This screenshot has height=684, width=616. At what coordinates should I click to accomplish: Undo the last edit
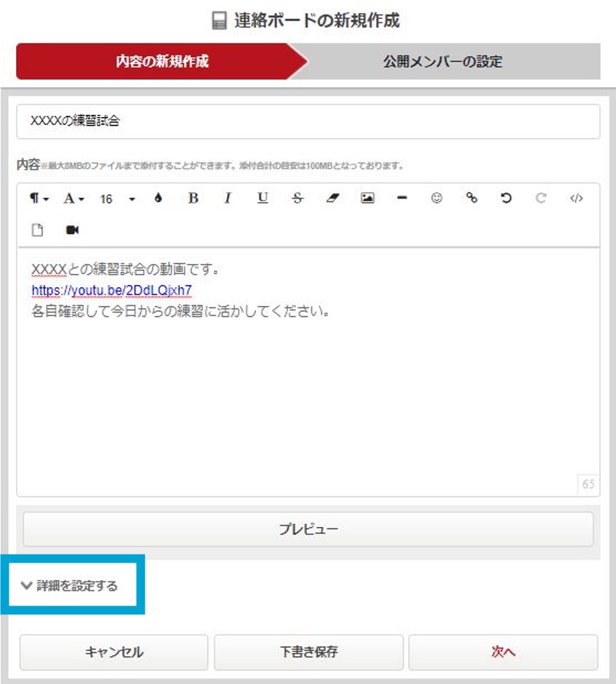[506, 198]
